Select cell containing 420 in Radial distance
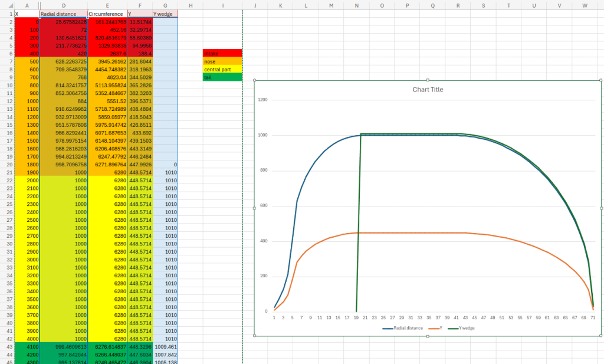Image resolution: width=604 pixels, height=364 pixels. coord(63,53)
